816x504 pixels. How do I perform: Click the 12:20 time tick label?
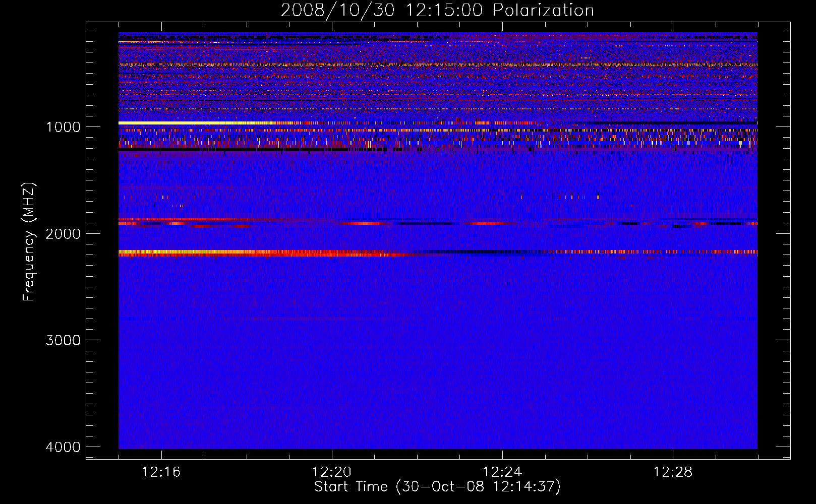(332, 472)
